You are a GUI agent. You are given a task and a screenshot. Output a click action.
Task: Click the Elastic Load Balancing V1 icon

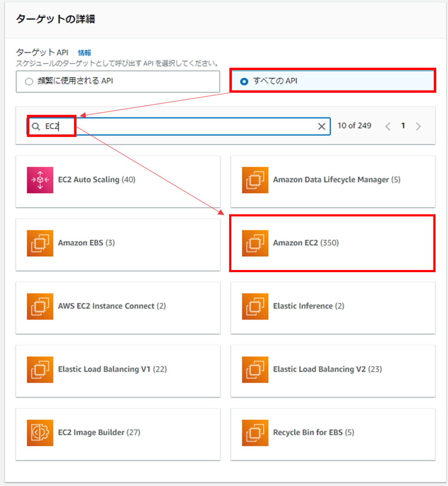pyautogui.click(x=40, y=370)
